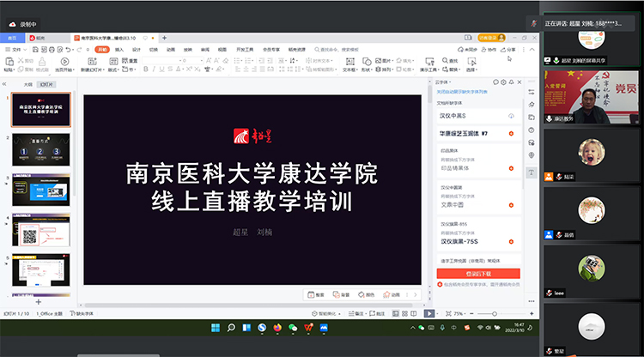Click the comment bubble icon in cloud font panel
Screen dimensions: 644x357
point(495,82)
